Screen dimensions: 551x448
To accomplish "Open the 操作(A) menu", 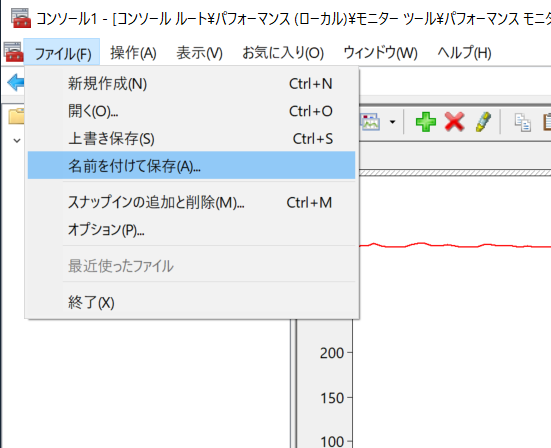I will 133,53.
